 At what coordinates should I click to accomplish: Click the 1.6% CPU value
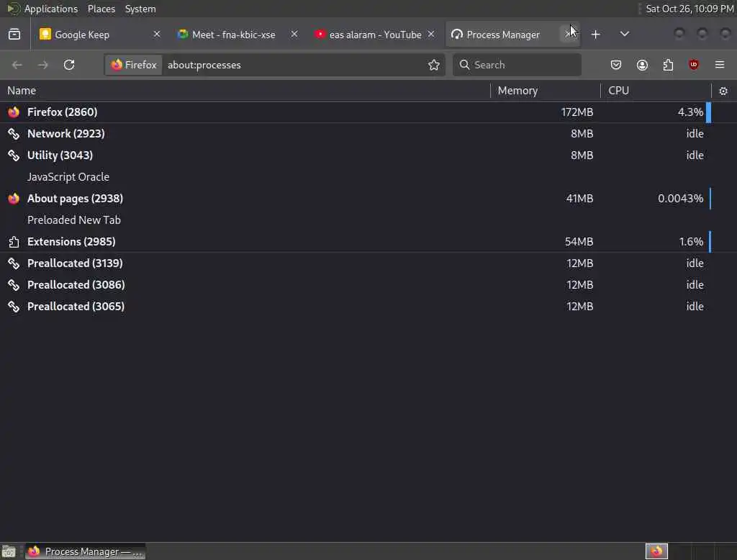691,242
